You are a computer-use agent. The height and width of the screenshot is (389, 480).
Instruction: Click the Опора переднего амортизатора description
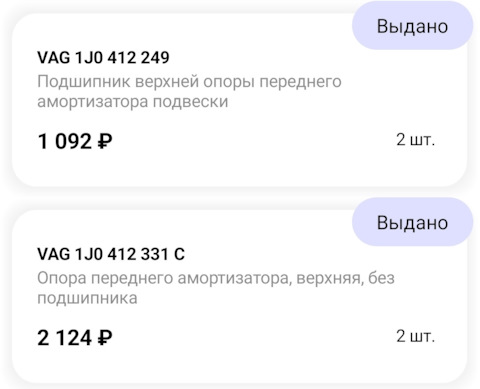tap(216, 288)
